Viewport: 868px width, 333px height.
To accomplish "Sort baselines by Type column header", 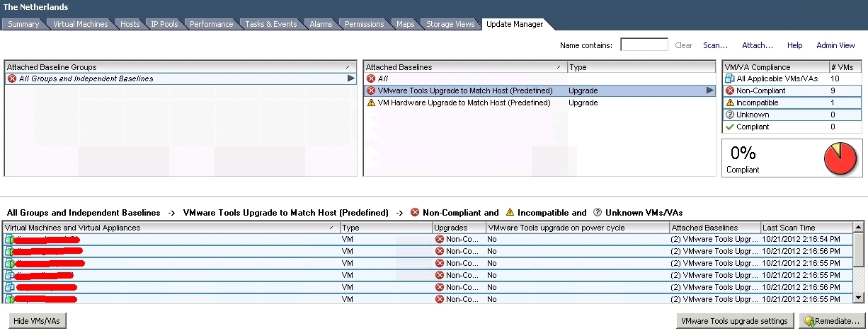I will [x=641, y=67].
